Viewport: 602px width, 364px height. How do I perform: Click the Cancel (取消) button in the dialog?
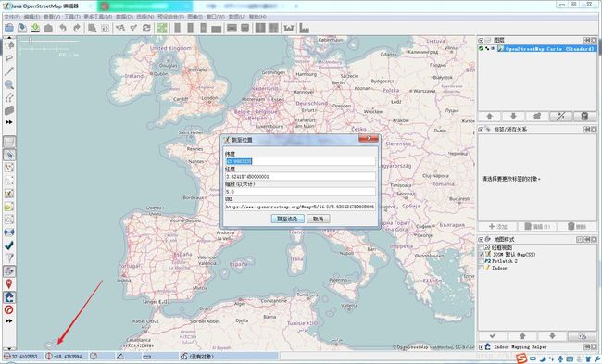click(319, 219)
